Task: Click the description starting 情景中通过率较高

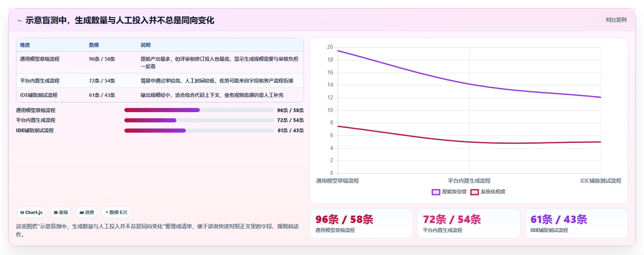Action: tap(217, 81)
